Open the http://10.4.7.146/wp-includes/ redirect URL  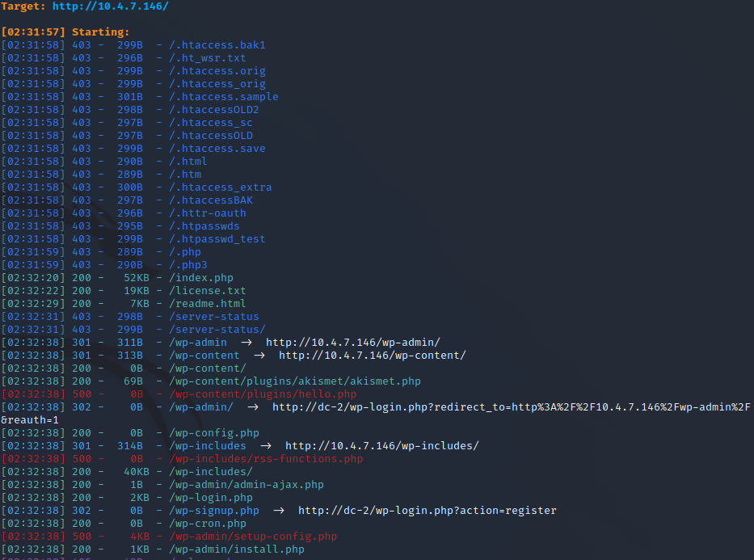pyautogui.click(x=381, y=446)
